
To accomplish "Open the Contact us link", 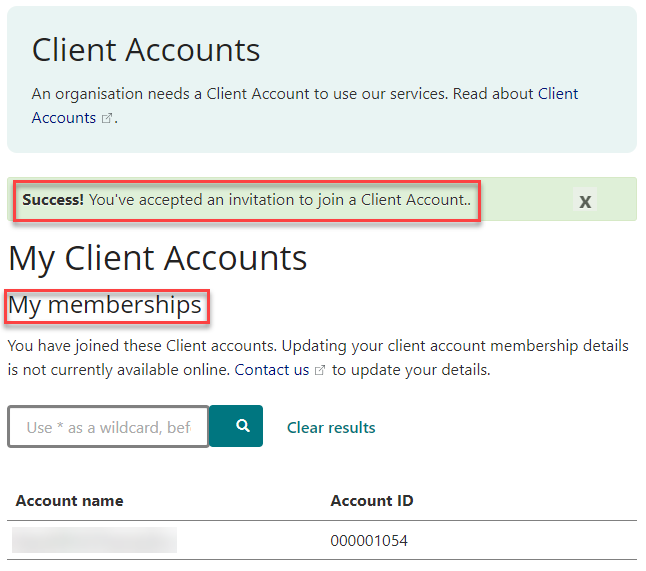I will [x=272, y=370].
